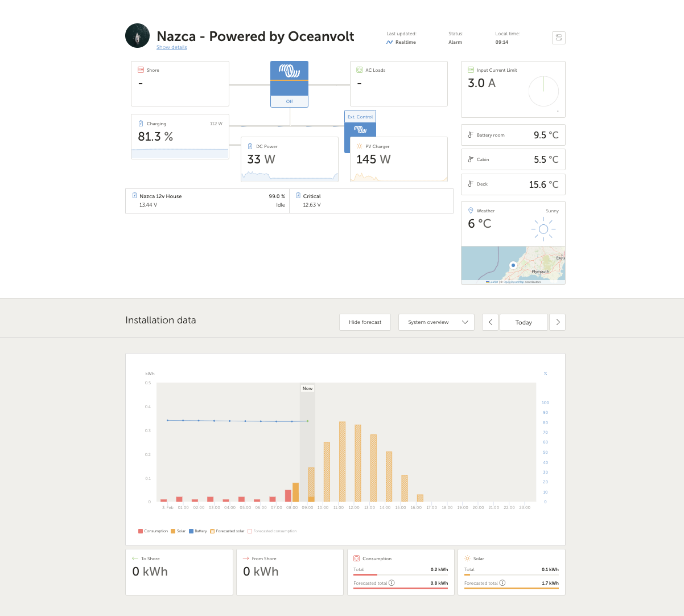The height and width of the screenshot is (616, 684).
Task: Click the Input Current Limit dial
Action: 543,91
